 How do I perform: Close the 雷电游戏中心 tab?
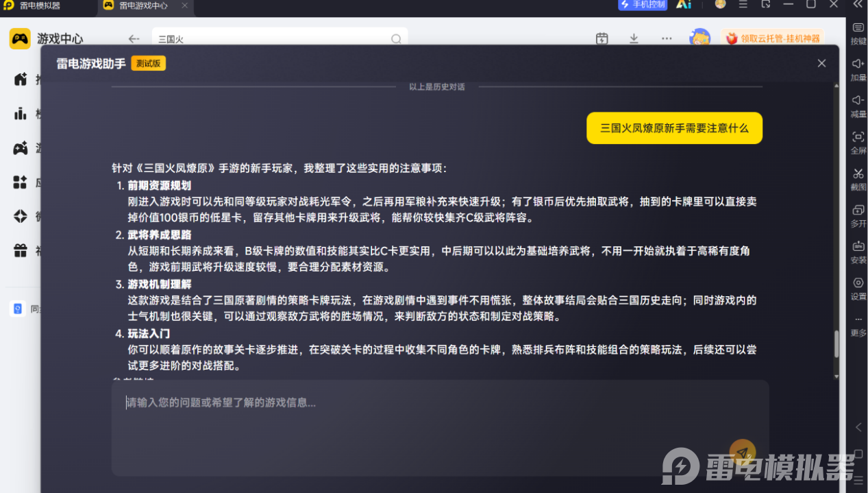pos(185,5)
